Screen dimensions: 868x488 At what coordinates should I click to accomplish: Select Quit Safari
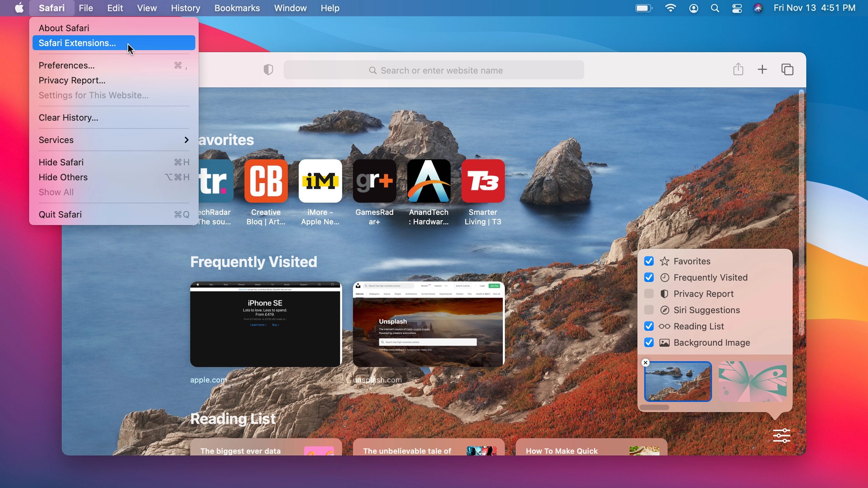click(114, 215)
